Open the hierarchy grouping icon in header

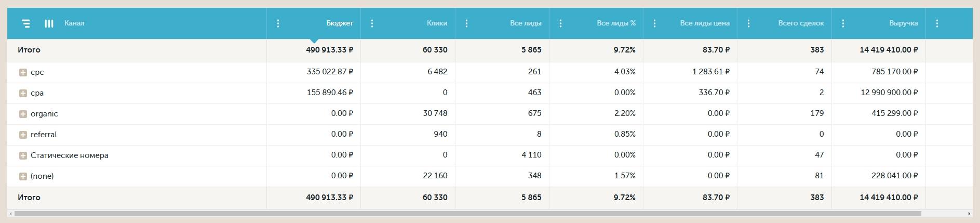26,23
